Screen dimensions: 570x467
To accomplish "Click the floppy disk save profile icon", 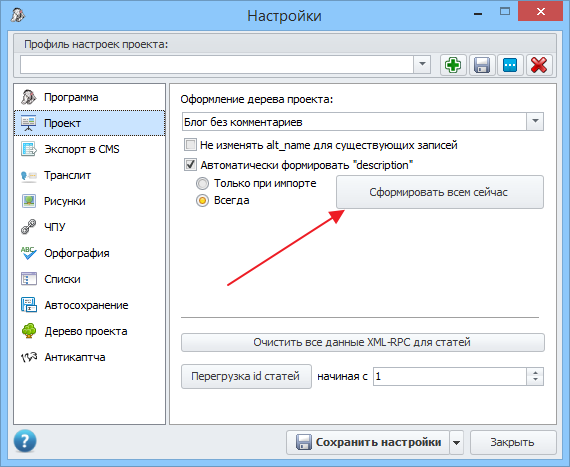I will pos(482,65).
